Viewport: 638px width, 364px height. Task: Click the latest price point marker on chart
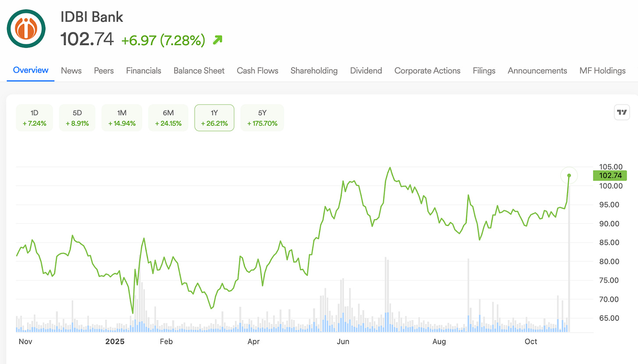[x=569, y=176]
